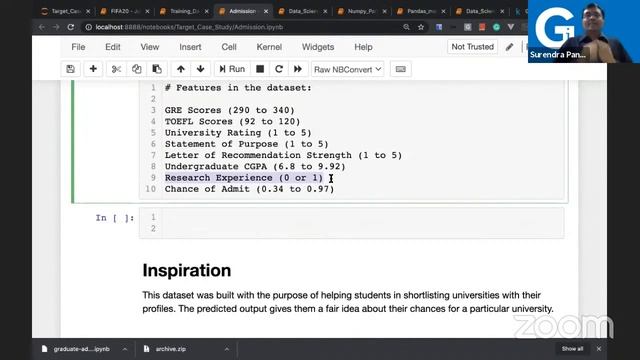Close the Admission browser tab
The image size is (640, 360).
pyautogui.click(x=266, y=11)
